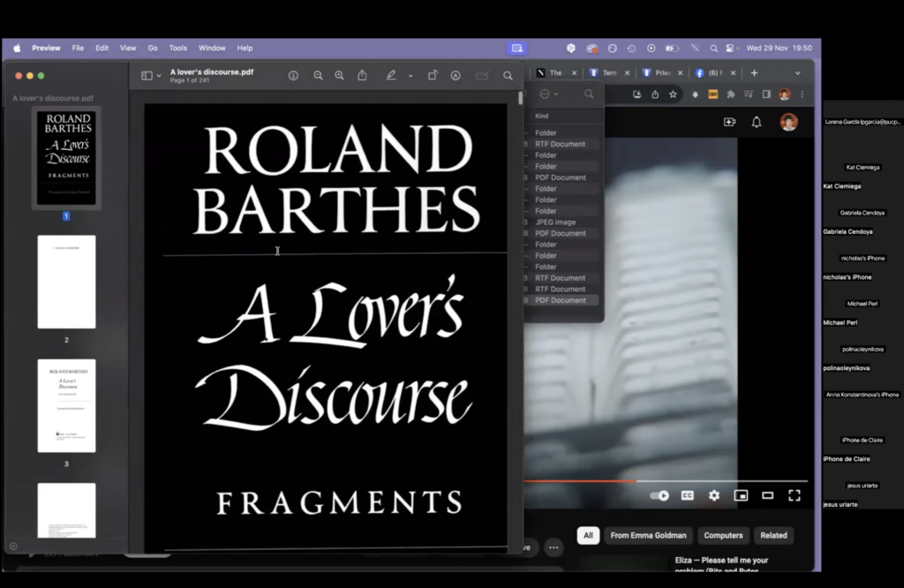Click the YouTube Create video icon
This screenshot has height=588, width=904.
click(x=729, y=122)
